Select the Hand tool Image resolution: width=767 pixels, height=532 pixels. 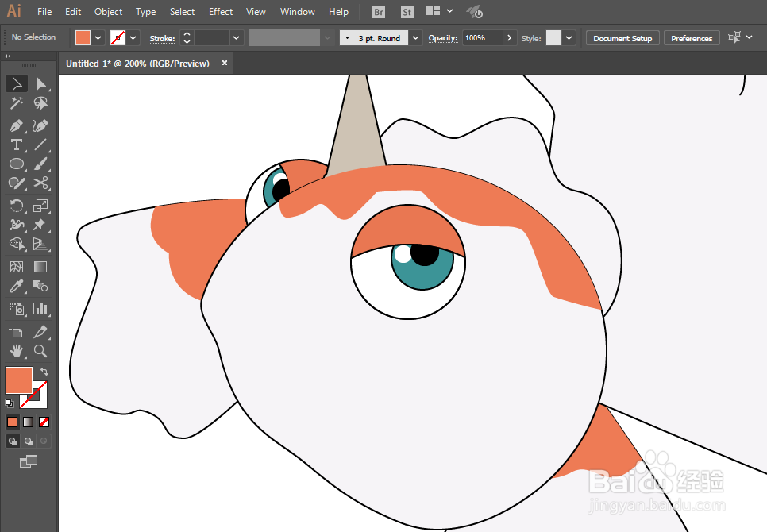17,351
